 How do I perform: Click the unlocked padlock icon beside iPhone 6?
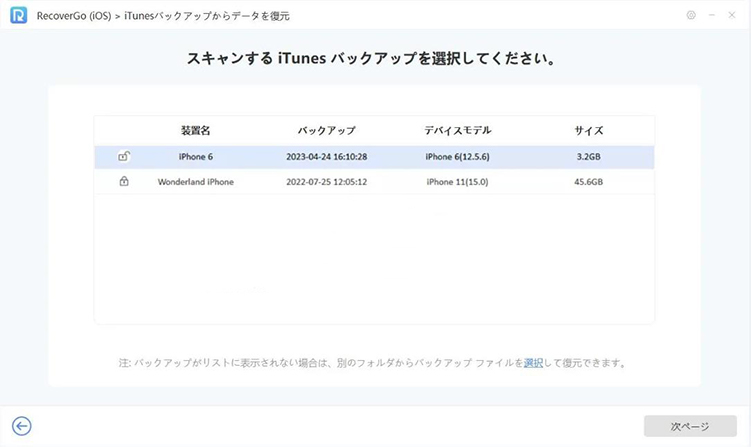(x=124, y=156)
